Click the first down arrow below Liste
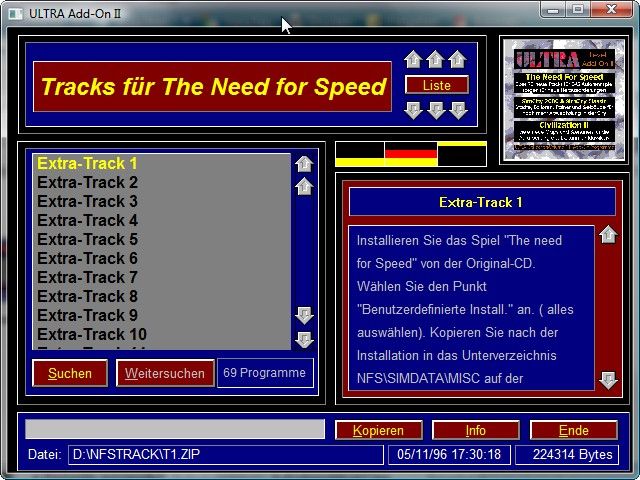Image resolution: width=640 pixels, height=480 pixels. tap(413, 110)
